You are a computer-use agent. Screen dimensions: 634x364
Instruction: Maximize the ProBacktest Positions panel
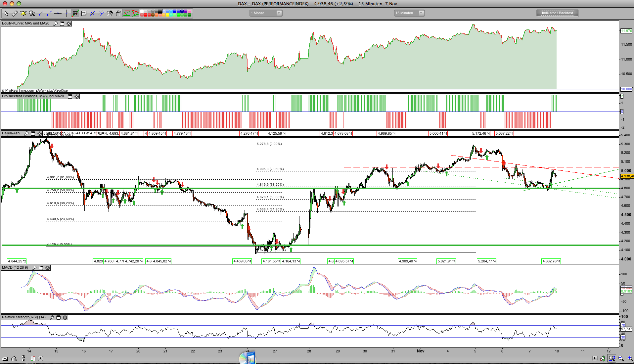[70, 96]
